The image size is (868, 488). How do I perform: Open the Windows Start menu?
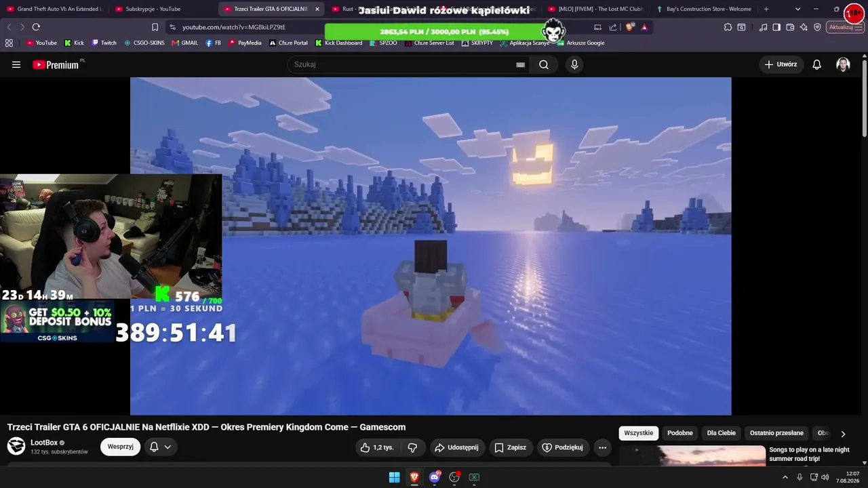[x=394, y=477]
